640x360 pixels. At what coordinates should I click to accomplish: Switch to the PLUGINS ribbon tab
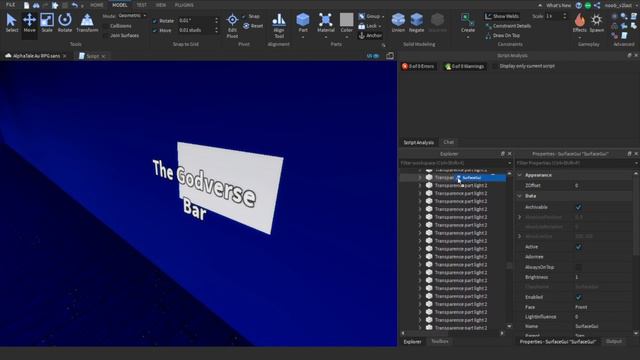tap(184, 5)
